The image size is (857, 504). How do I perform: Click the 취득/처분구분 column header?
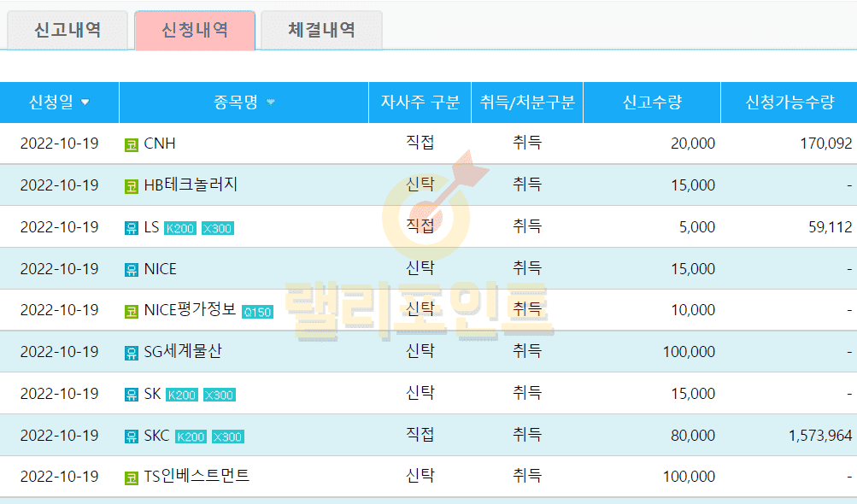click(527, 103)
